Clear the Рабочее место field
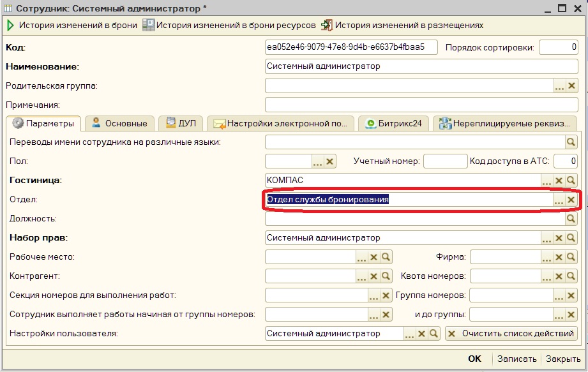This screenshot has height=372, width=588. (373, 257)
